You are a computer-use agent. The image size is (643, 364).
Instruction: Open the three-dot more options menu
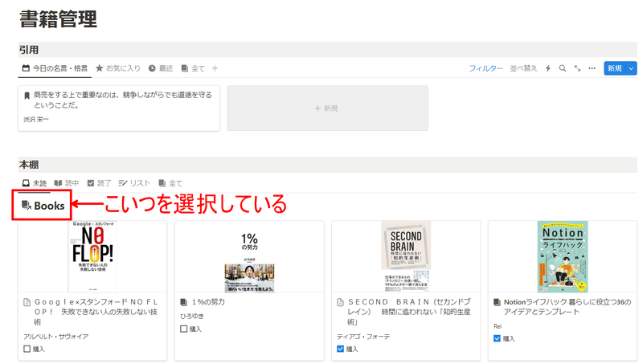592,68
